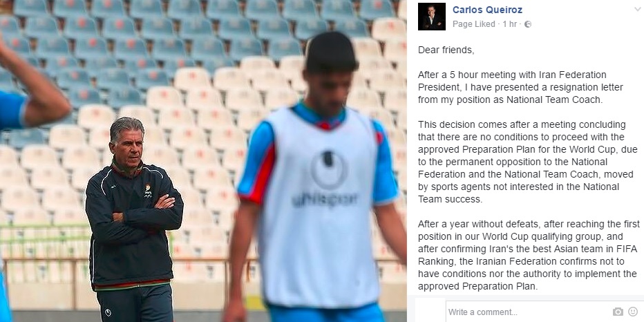This screenshot has height=322, width=644.
Task: Attach a photo using the camera icon
Action: click(618, 312)
